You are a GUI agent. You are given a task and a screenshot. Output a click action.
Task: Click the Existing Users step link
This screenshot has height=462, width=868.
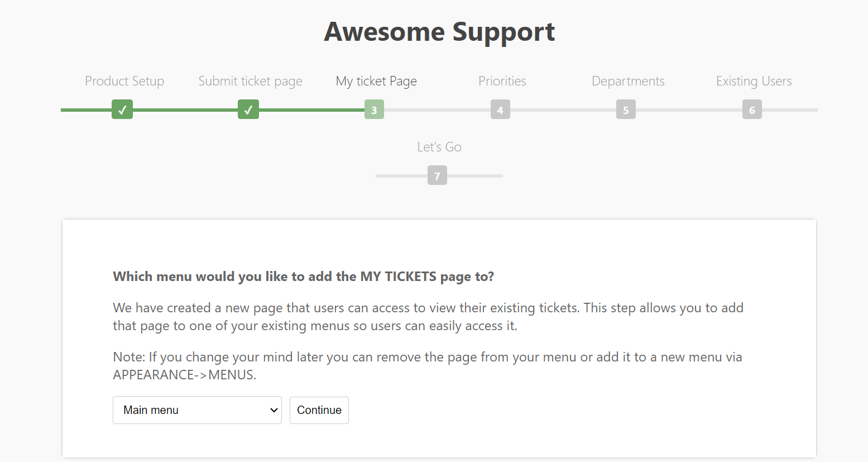754,81
